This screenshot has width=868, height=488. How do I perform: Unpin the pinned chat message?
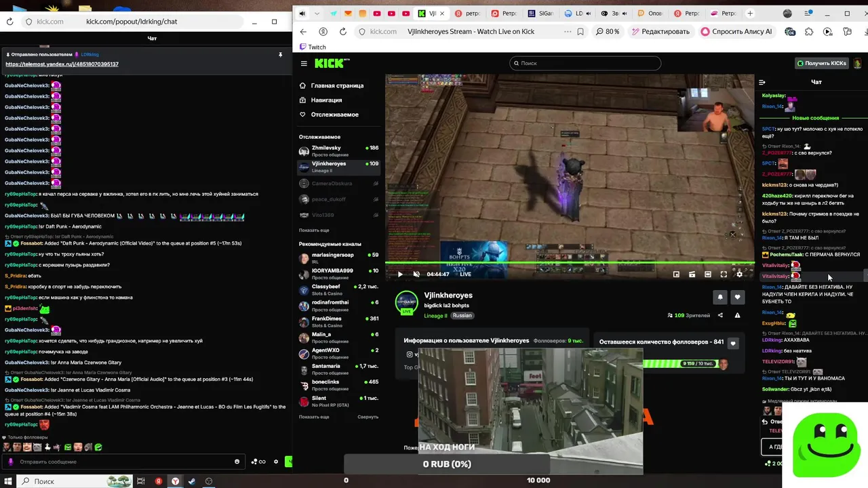pyautogui.click(x=280, y=55)
